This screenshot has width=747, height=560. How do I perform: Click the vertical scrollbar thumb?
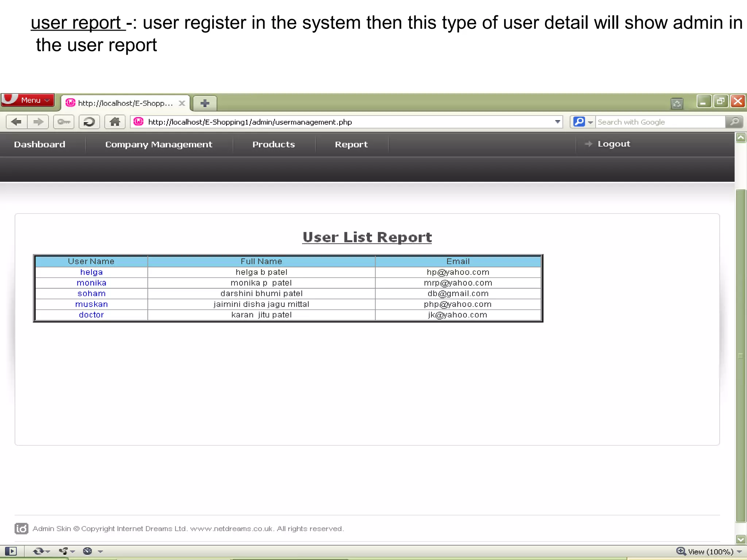740,355
